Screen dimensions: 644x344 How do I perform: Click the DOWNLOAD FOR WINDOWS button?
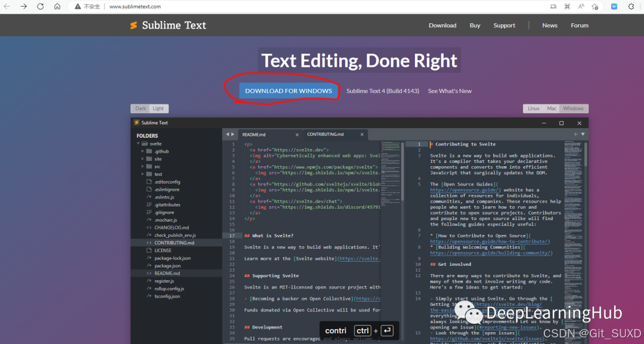289,91
